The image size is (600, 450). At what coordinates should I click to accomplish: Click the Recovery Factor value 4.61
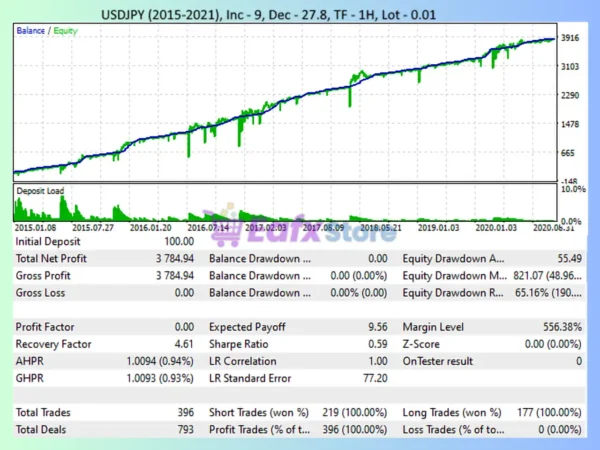[184, 344]
